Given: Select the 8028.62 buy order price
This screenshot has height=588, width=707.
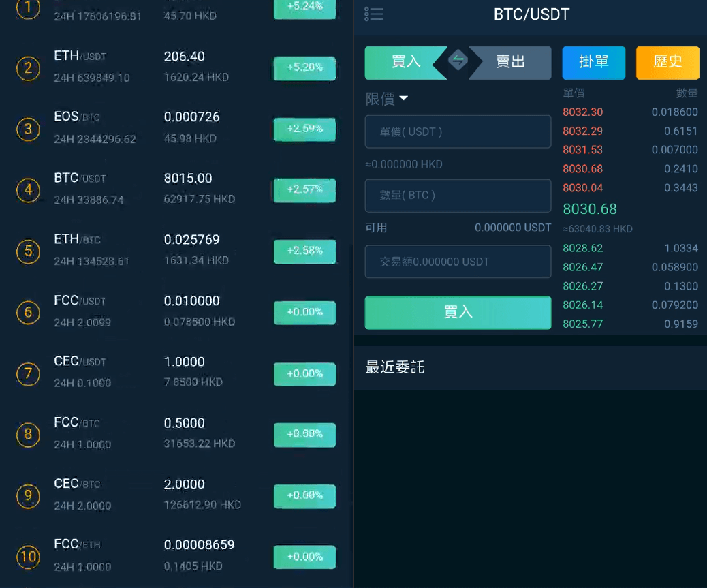Looking at the screenshot, I should (x=582, y=249).
